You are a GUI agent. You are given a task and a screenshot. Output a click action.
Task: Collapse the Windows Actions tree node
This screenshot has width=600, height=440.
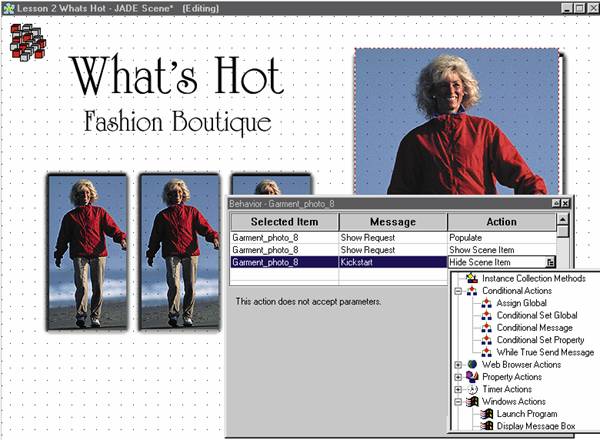click(x=458, y=402)
